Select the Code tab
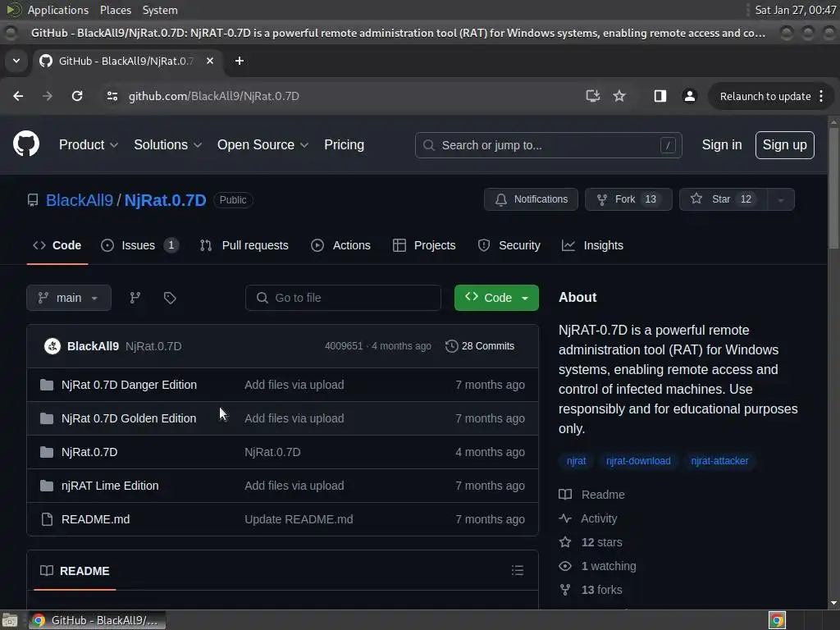 [x=57, y=245]
